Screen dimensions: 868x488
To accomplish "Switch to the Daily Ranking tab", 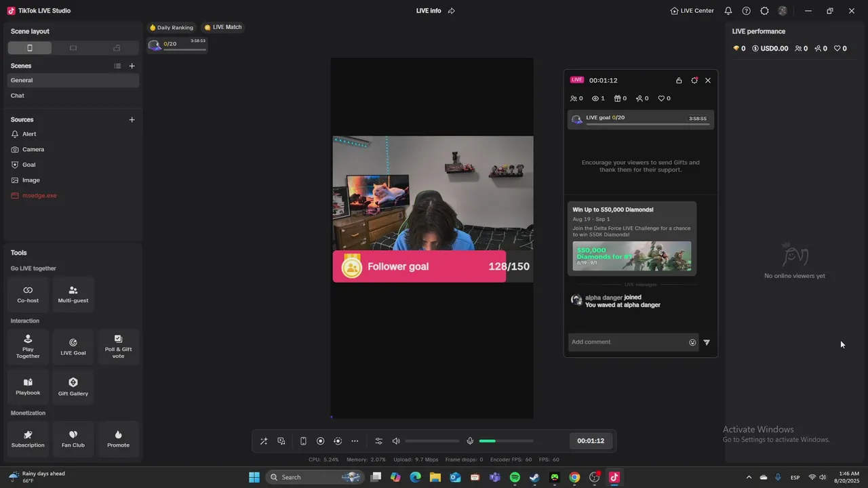I will 172,27.
